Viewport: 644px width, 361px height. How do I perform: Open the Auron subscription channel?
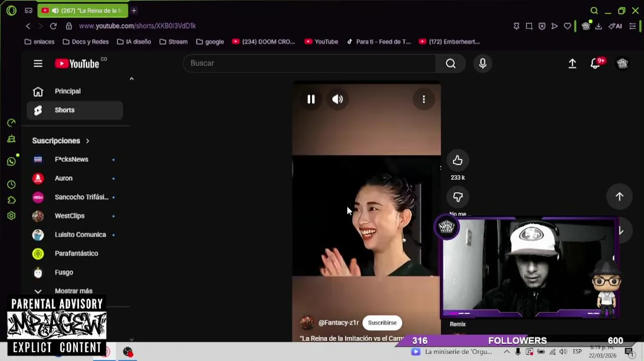[75, 178]
